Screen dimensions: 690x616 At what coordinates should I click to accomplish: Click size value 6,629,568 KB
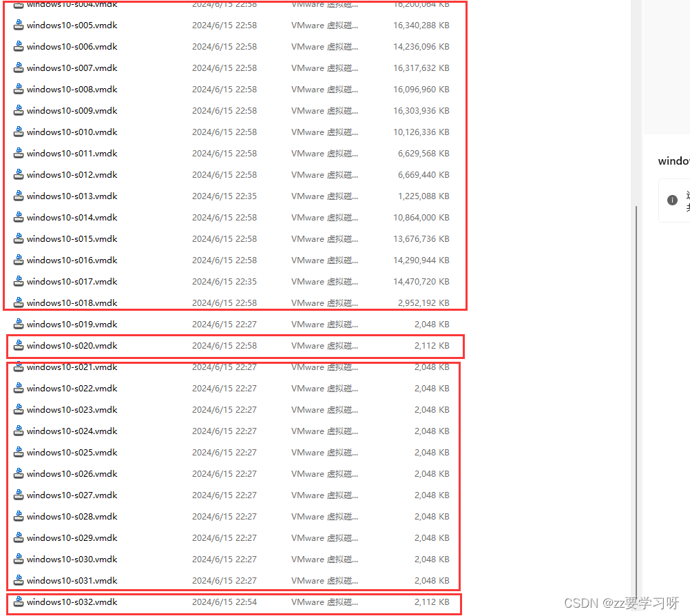click(424, 154)
